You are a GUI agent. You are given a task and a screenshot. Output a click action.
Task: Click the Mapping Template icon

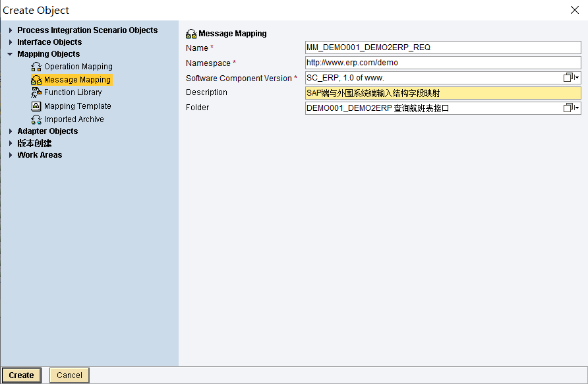(36, 106)
